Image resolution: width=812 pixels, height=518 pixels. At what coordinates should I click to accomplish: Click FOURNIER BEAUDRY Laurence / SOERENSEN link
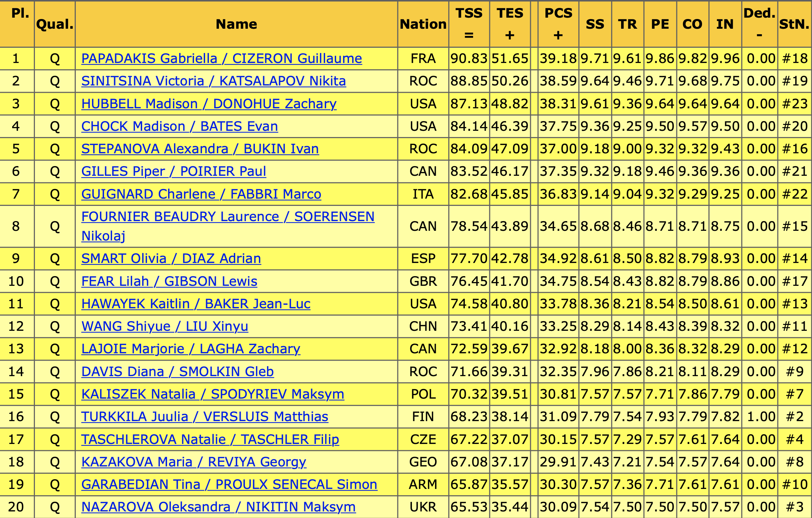[228, 217]
